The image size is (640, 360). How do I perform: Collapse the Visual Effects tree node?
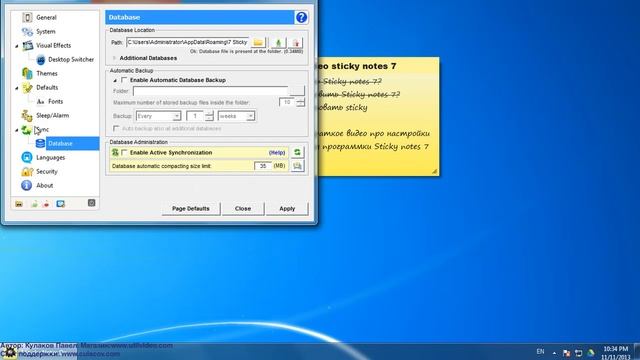tap(17, 46)
